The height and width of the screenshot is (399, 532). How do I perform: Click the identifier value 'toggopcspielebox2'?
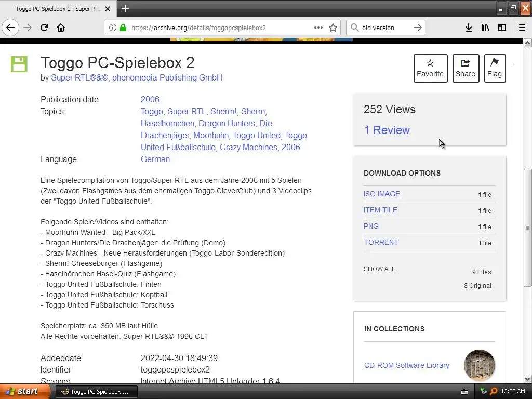[176, 370]
